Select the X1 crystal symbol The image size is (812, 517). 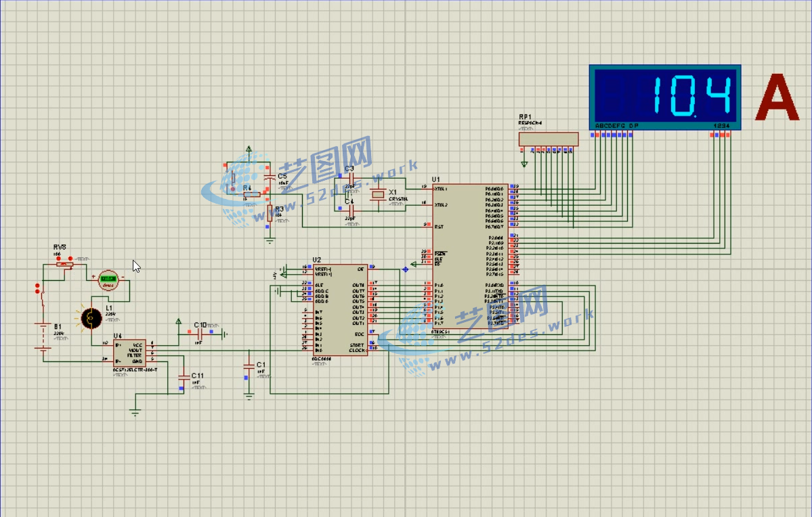point(379,195)
